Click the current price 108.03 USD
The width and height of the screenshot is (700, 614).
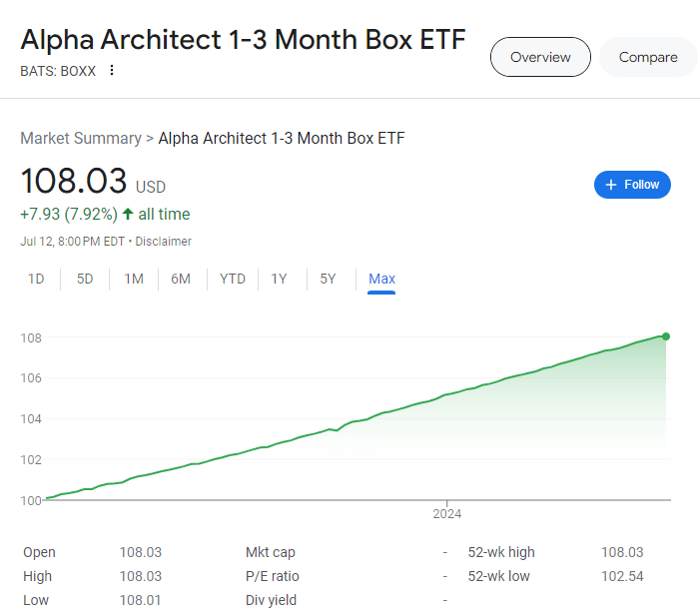(93, 181)
